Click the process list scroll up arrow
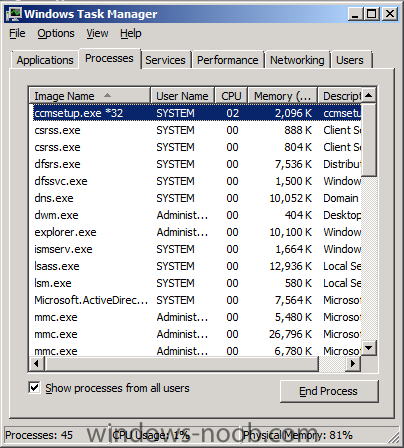404x448 pixels. click(x=368, y=95)
